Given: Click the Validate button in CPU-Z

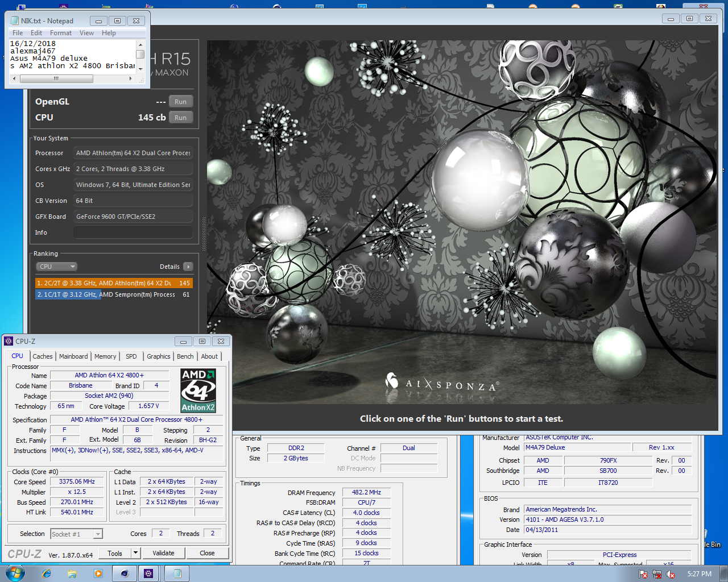Looking at the screenshot, I should tap(164, 553).
